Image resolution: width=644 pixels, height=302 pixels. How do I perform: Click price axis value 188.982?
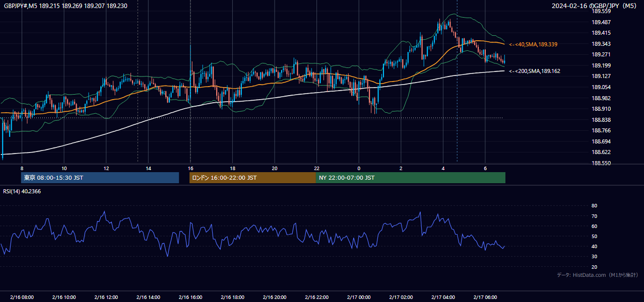tap(601, 98)
